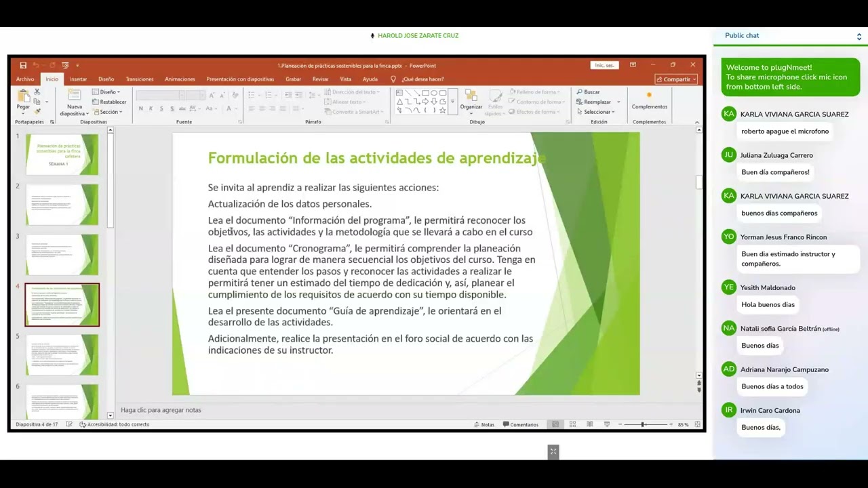Click the Buscar magnifier in Edición

coord(580,92)
